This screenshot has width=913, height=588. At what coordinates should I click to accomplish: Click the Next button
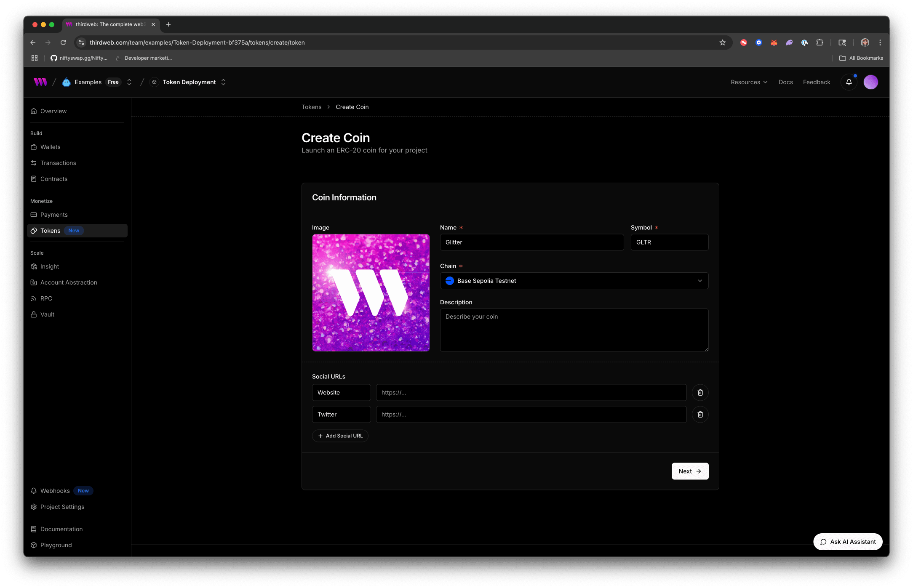coord(690,471)
